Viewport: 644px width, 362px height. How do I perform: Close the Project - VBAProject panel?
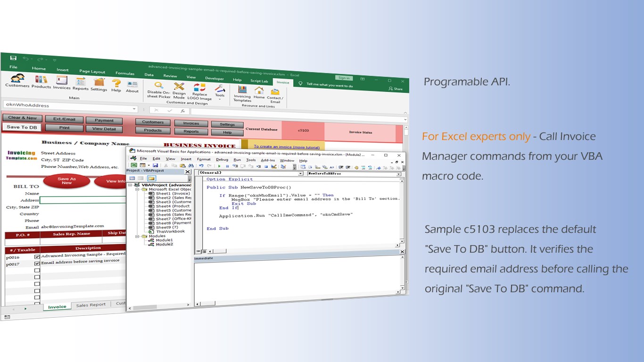point(188,172)
